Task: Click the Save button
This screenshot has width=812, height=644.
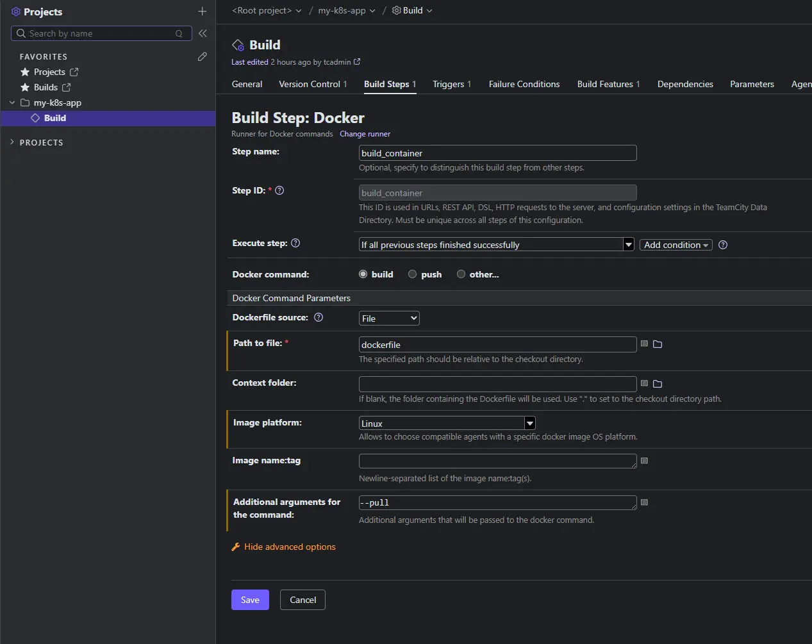Action: click(x=250, y=600)
